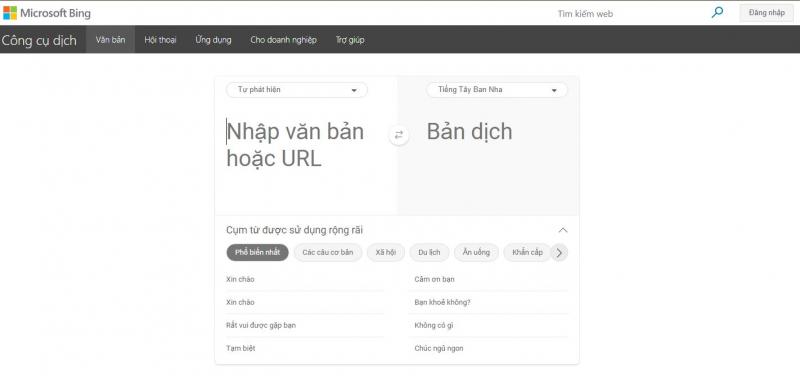Click the search magnifier icon
Viewport: 800px width, 376px height.
point(717,12)
